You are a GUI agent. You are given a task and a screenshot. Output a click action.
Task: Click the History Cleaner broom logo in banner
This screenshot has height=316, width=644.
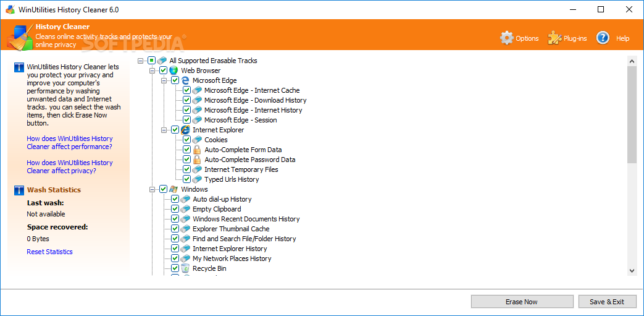[20, 38]
